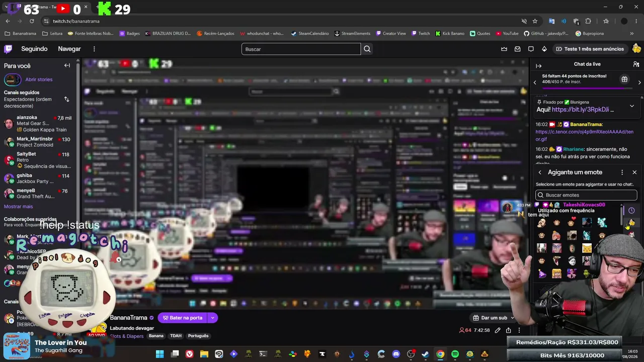Select the TDAH tag
Viewport: 644px width, 362px height.
coord(176,336)
